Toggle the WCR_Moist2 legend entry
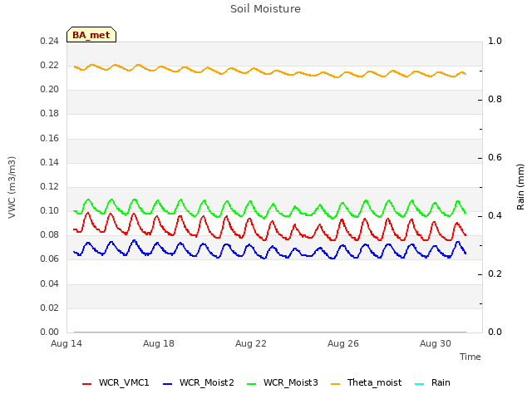 pos(199,383)
